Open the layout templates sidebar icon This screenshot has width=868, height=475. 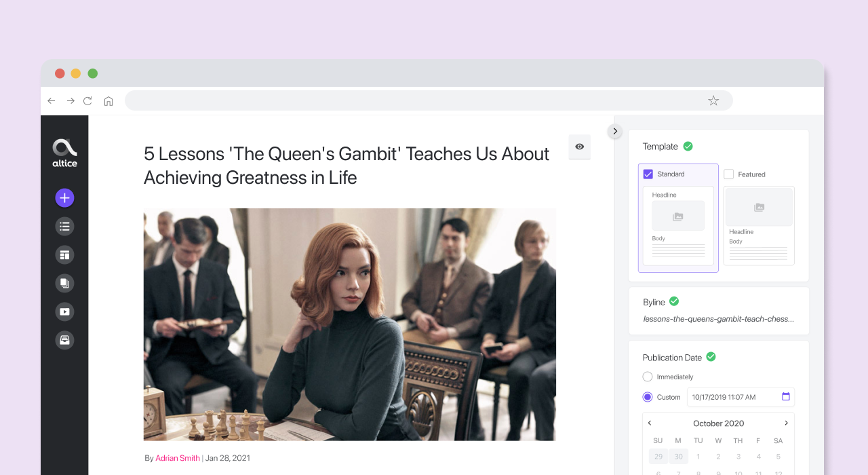(x=64, y=255)
